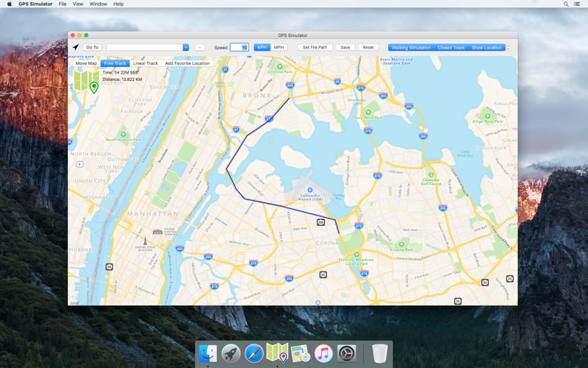Open the View menu

point(78,4)
